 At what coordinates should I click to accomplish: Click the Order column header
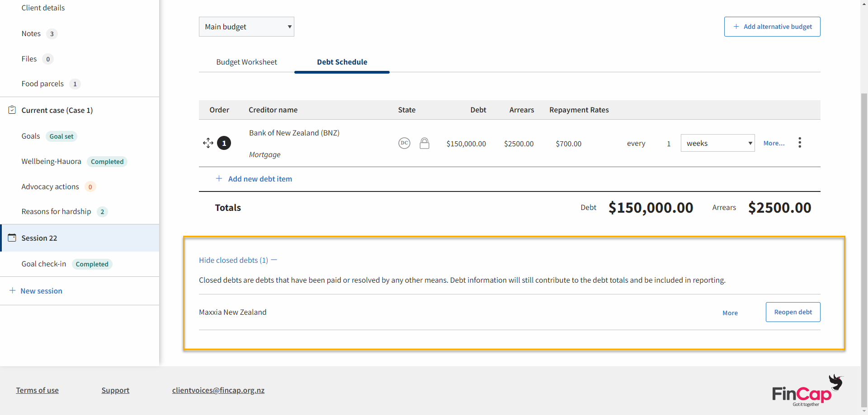[219, 110]
